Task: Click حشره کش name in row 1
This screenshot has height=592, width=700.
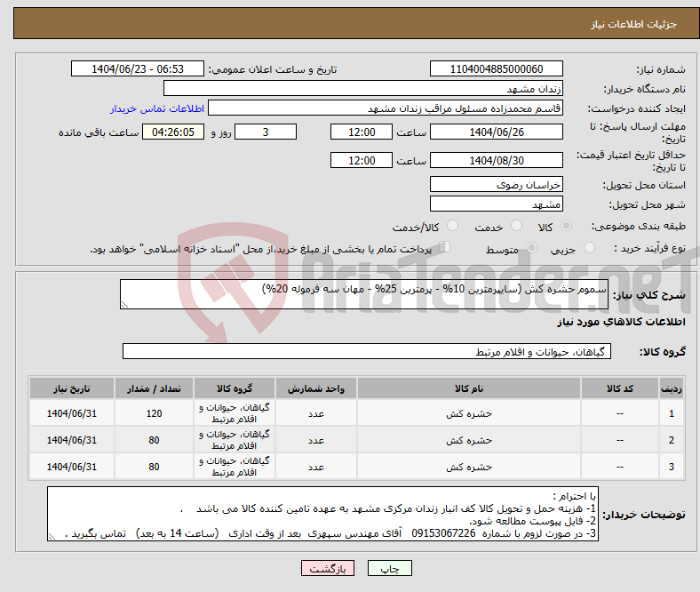Action: click(x=469, y=413)
